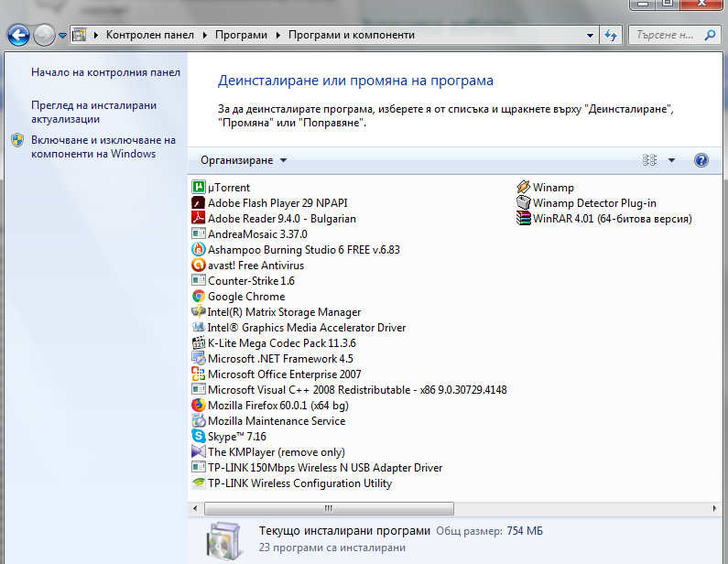Select the WinRAR 4.01 books icon
The width and height of the screenshot is (728, 564).
point(523,219)
